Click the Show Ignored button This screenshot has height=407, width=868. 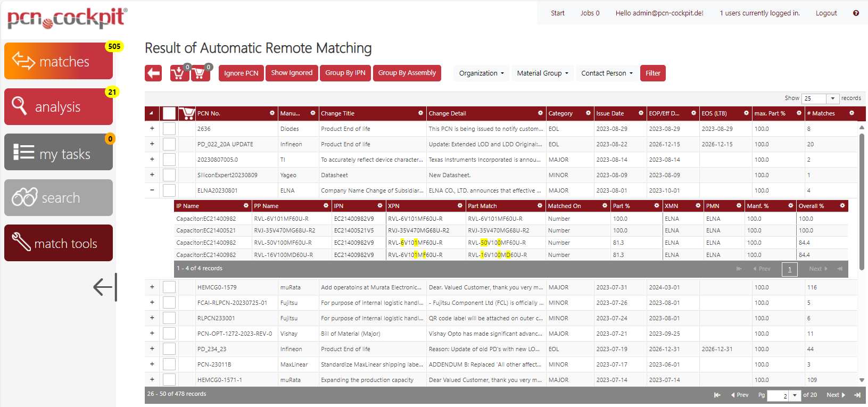click(x=292, y=73)
